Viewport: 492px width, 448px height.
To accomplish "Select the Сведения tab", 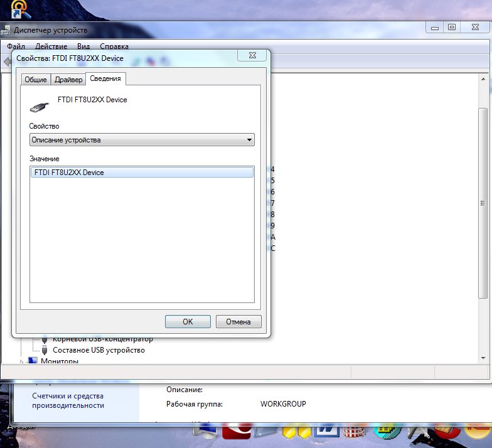I will [x=105, y=79].
